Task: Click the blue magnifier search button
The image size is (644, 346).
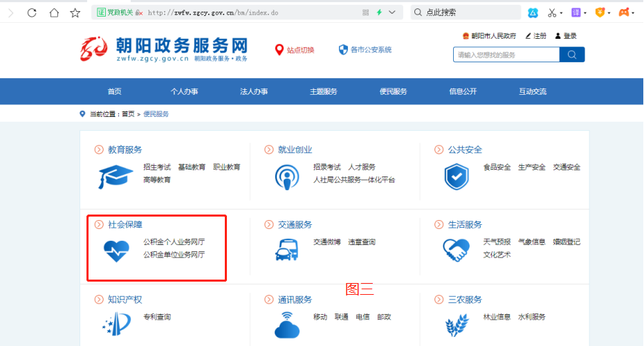Action: [572, 55]
